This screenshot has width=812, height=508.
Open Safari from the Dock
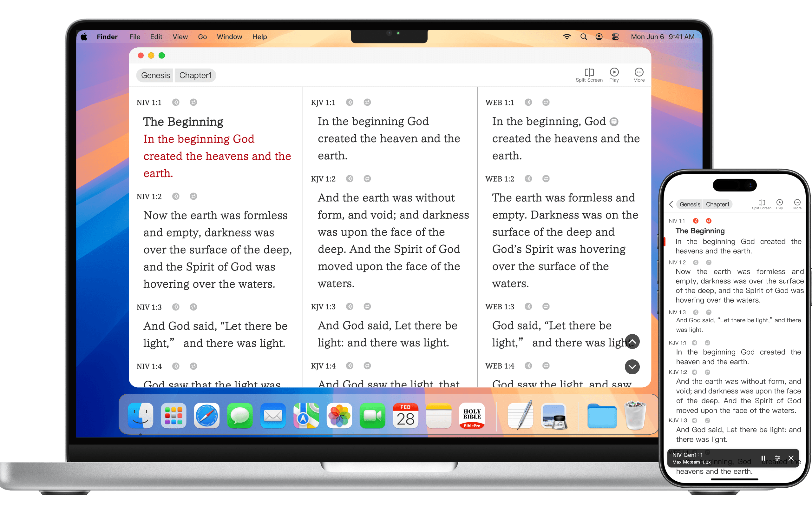(x=207, y=416)
